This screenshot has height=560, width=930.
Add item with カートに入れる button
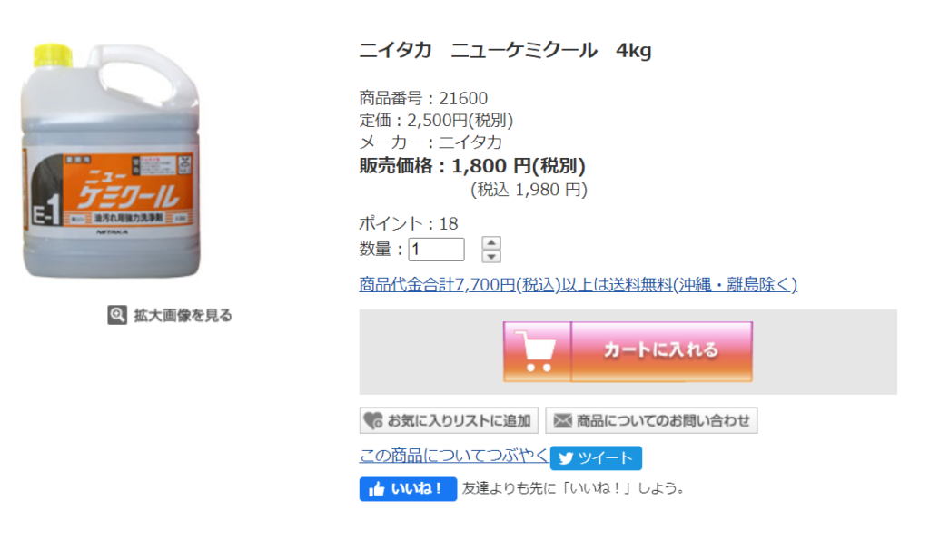pos(628,351)
